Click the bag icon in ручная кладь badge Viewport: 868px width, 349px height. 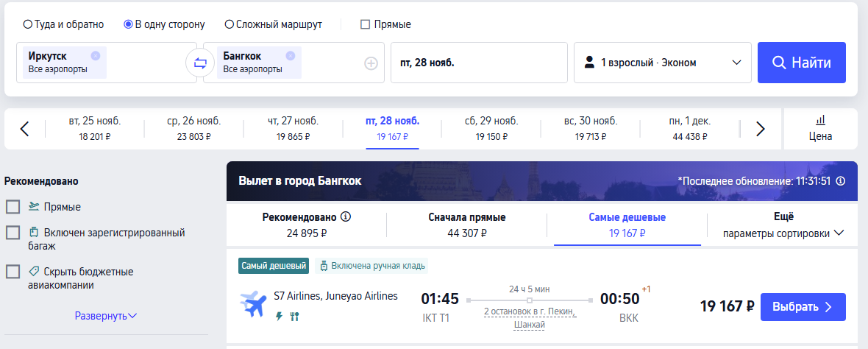coord(325,266)
